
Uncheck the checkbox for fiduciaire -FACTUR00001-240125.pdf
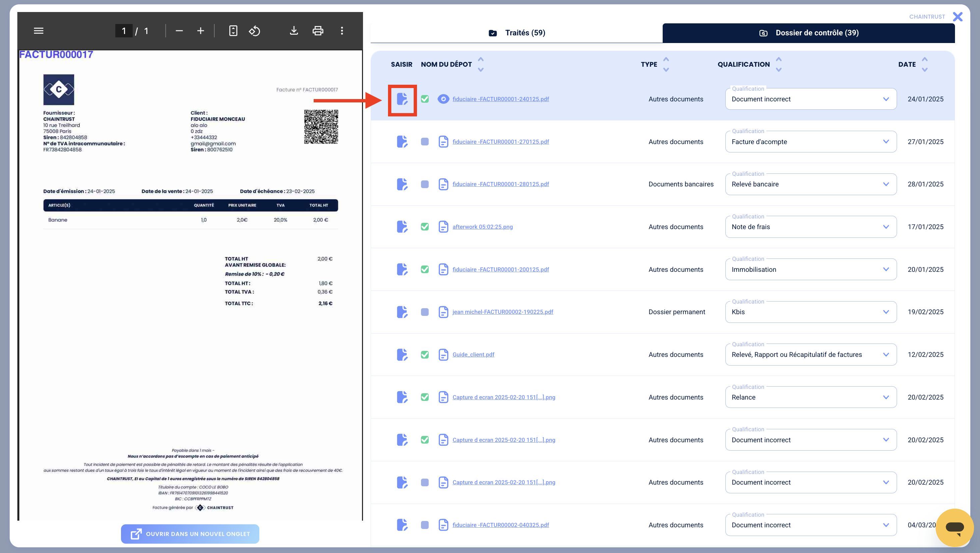pos(425,99)
